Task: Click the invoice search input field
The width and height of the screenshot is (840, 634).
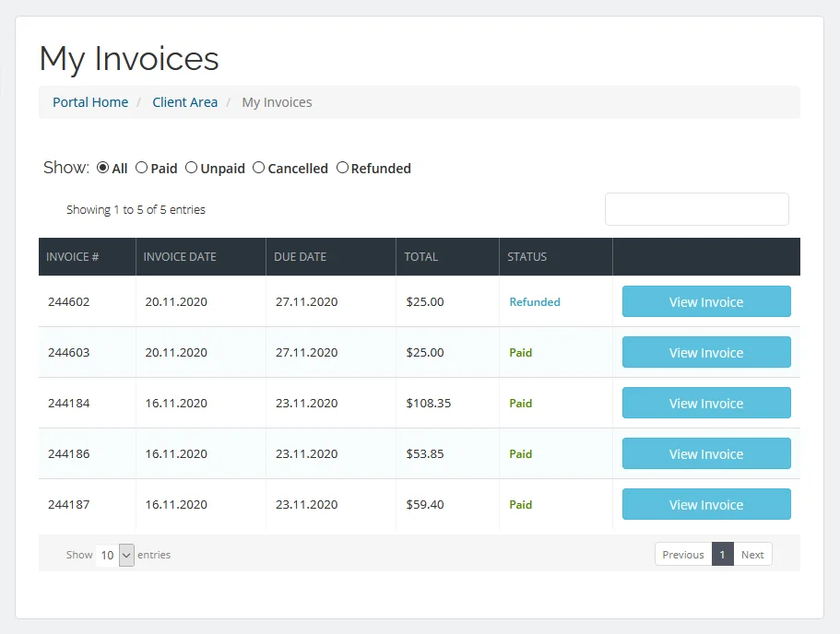Action: (x=696, y=209)
